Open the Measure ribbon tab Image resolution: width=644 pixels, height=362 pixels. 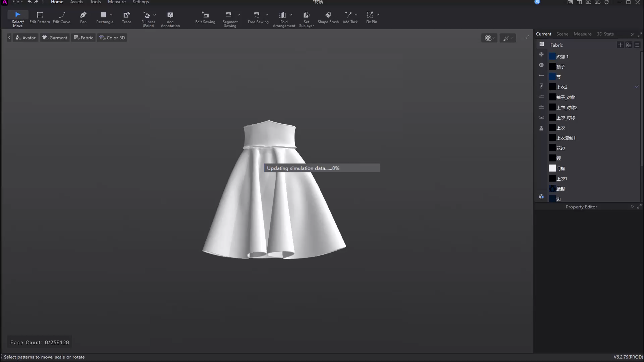click(117, 2)
